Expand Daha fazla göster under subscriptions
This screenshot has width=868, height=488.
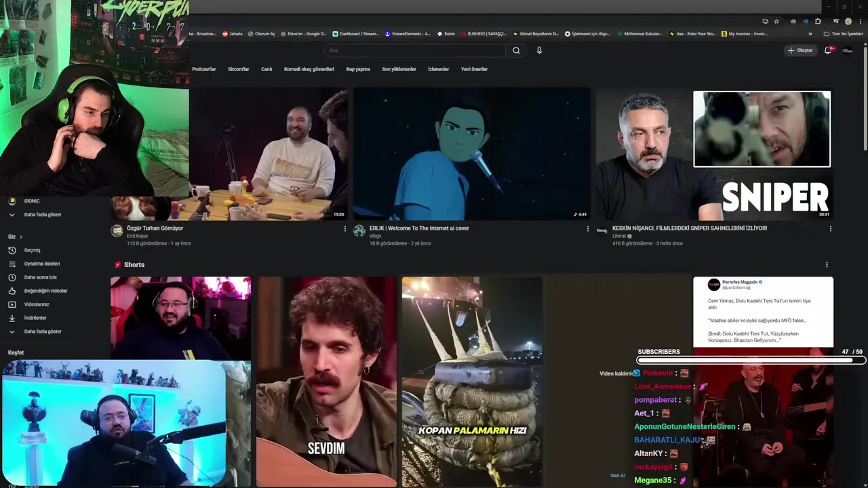pos(37,215)
